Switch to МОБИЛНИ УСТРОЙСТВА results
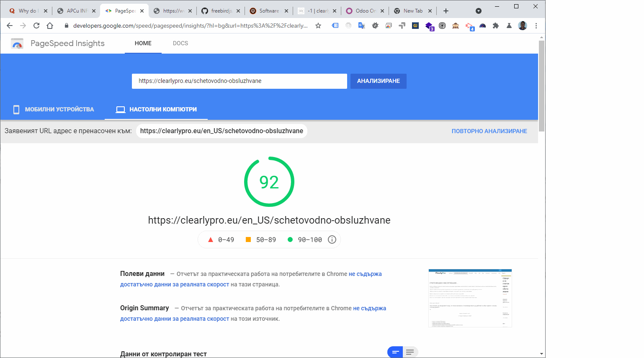644x358 pixels. (x=54, y=109)
